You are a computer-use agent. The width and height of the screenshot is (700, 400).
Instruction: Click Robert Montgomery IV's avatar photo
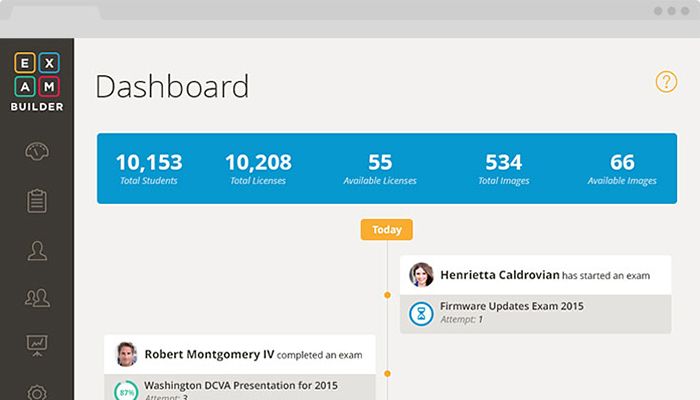point(126,354)
